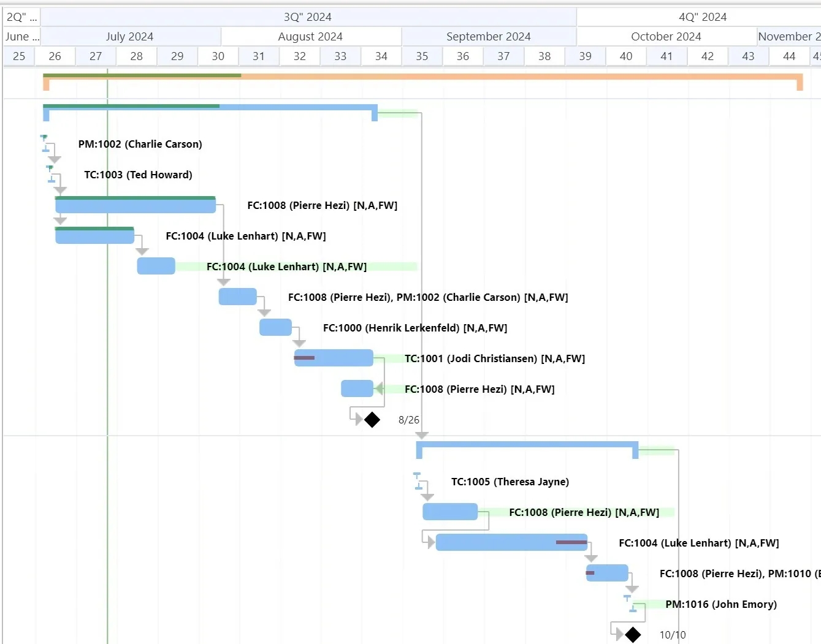Image resolution: width=821 pixels, height=644 pixels.
Task: Select the 3Q 2024 quarter header
Action: point(307,17)
